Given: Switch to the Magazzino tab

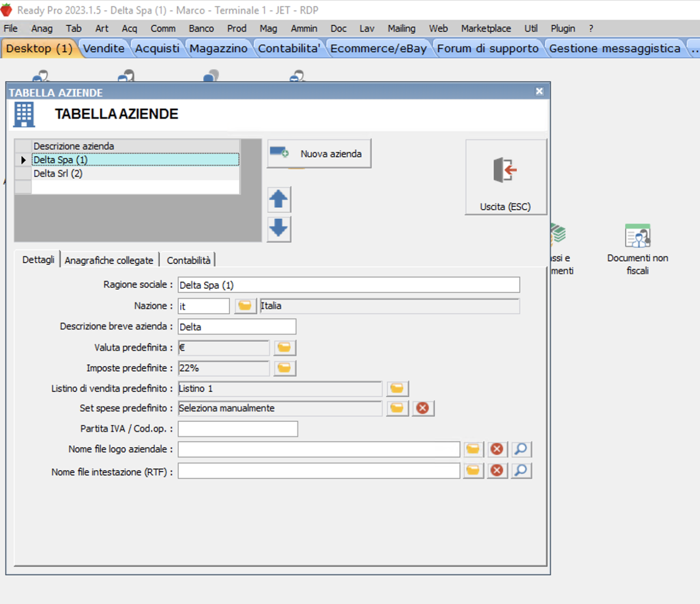Looking at the screenshot, I should [x=218, y=48].
